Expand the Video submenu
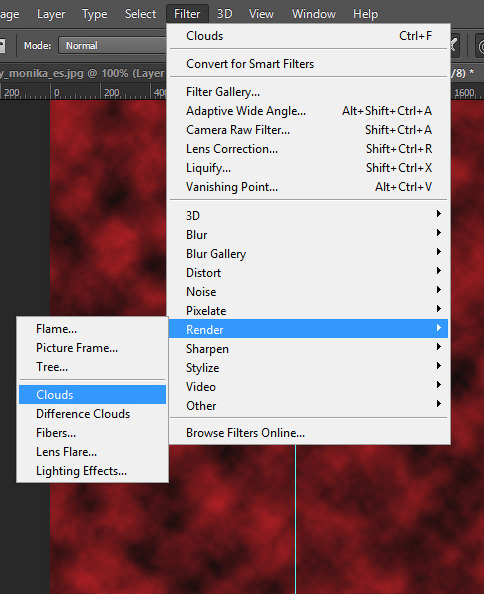 [x=309, y=387]
